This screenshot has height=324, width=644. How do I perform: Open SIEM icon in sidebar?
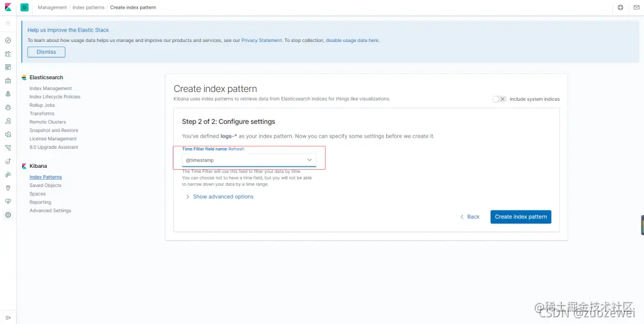tap(8, 175)
